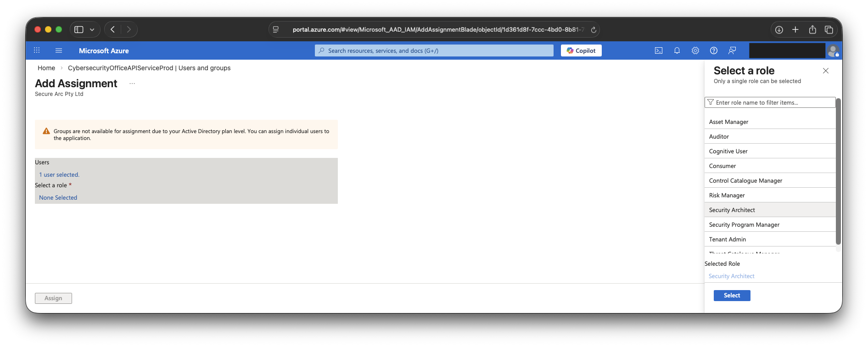Click the Home breadcrumb

pyautogui.click(x=46, y=68)
